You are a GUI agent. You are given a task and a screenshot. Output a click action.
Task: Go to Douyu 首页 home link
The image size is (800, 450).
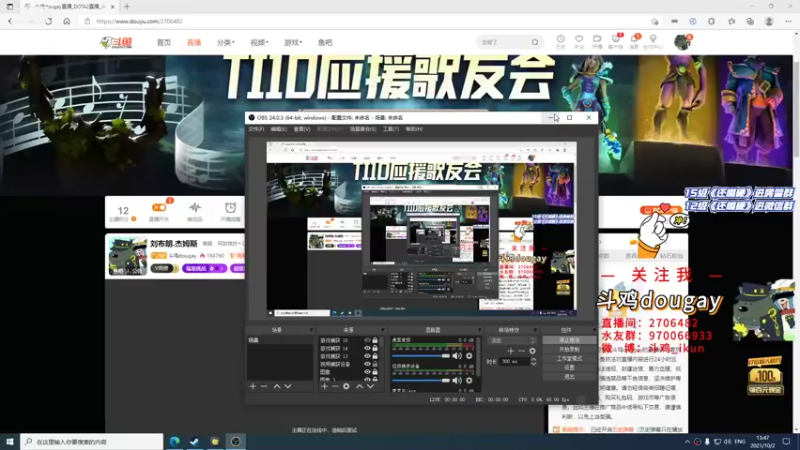[164, 43]
